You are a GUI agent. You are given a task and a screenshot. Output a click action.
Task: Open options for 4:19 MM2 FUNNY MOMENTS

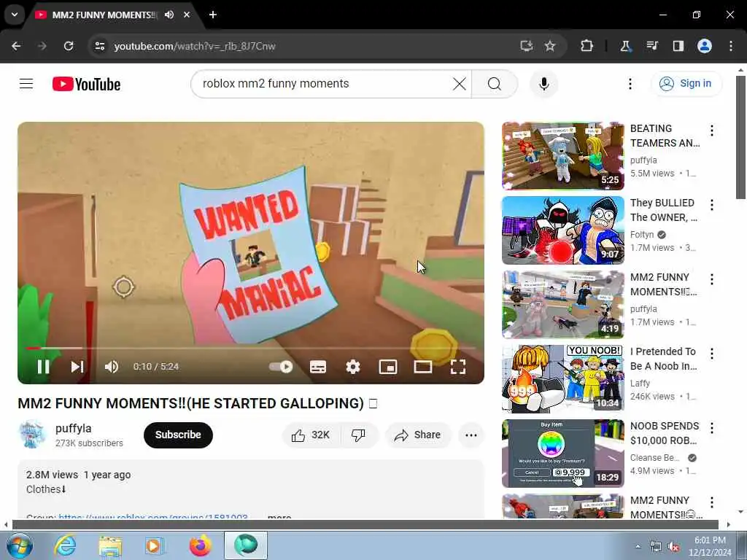click(x=712, y=279)
